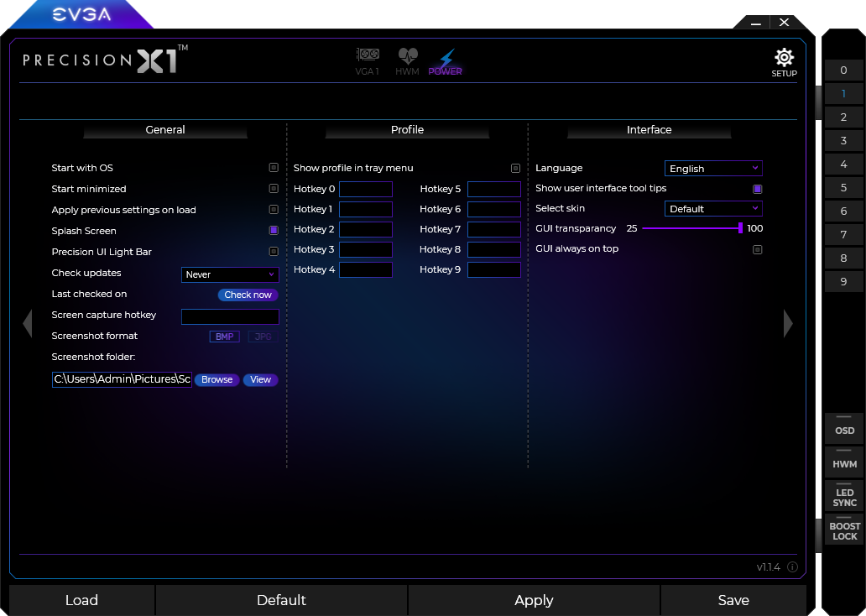Click the Hotkey 5 input field

493,189
